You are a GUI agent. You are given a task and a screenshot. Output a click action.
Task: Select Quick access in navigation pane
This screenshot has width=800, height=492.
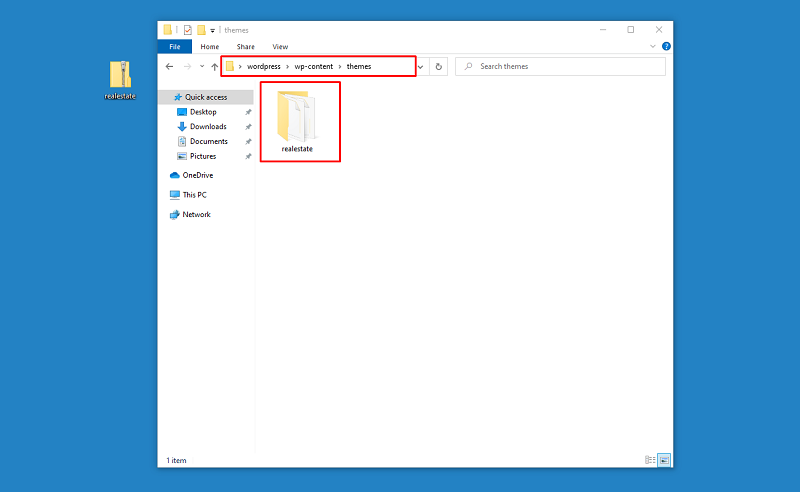point(206,97)
